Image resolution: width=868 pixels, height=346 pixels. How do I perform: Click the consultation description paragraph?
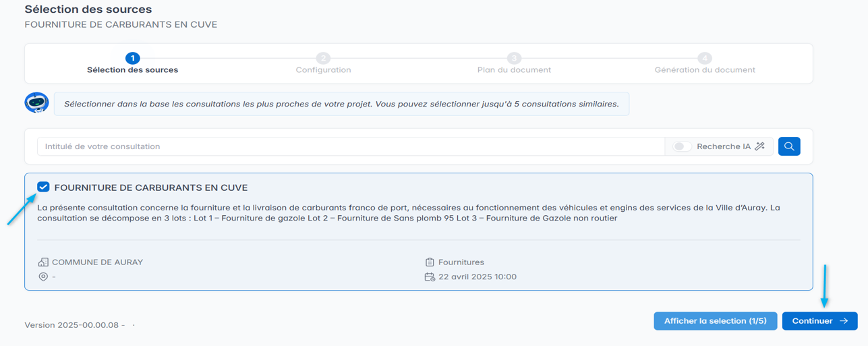point(408,213)
